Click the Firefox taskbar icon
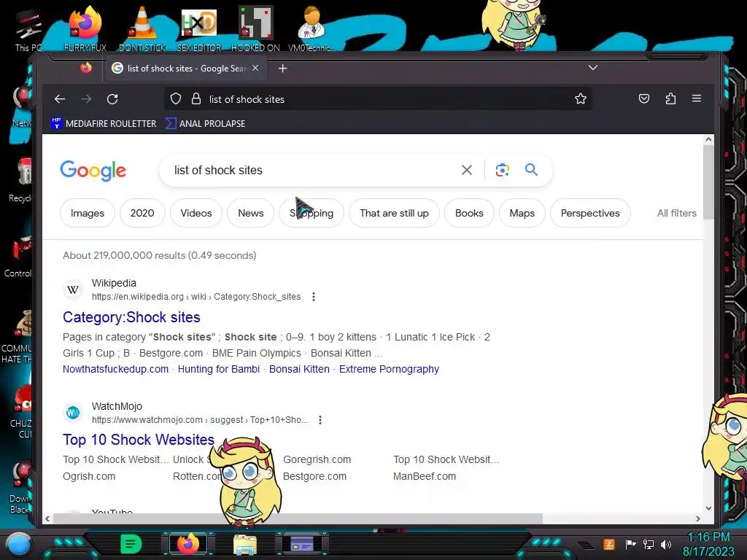 click(188, 544)
